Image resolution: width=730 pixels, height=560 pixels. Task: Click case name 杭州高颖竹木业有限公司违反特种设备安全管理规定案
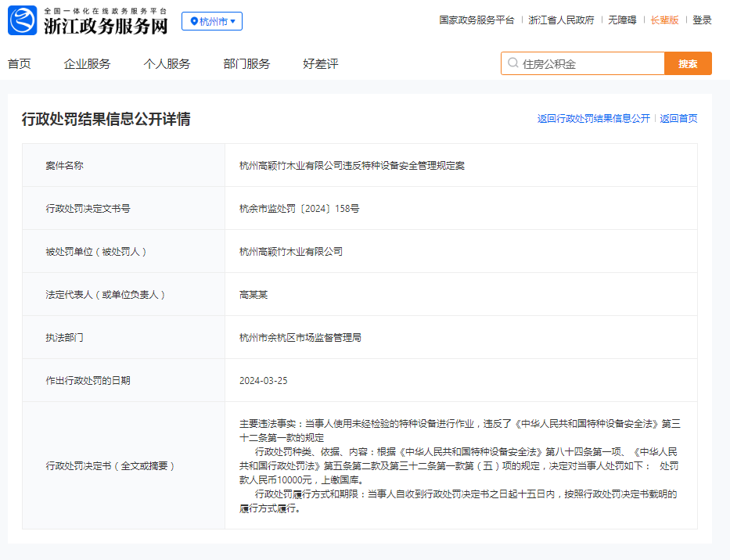point(352,166)
